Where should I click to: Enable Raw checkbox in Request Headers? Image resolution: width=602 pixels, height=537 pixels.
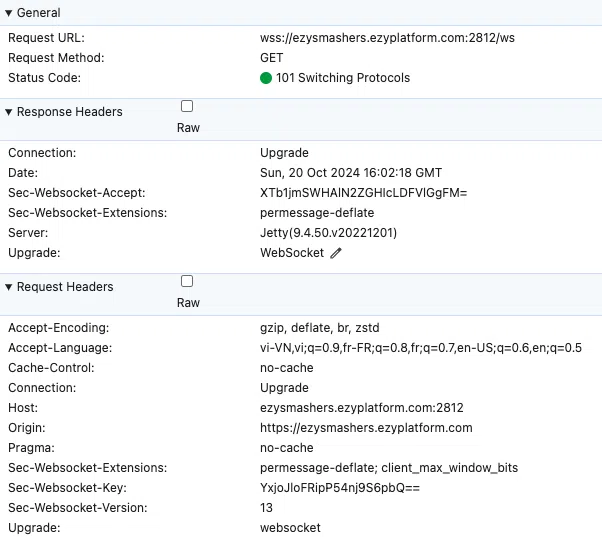coord(187,281)
